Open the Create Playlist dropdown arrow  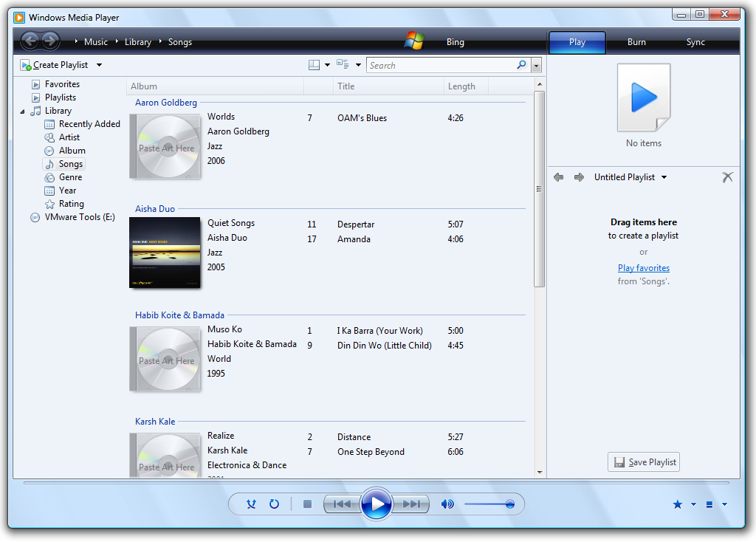coord(100,65)
